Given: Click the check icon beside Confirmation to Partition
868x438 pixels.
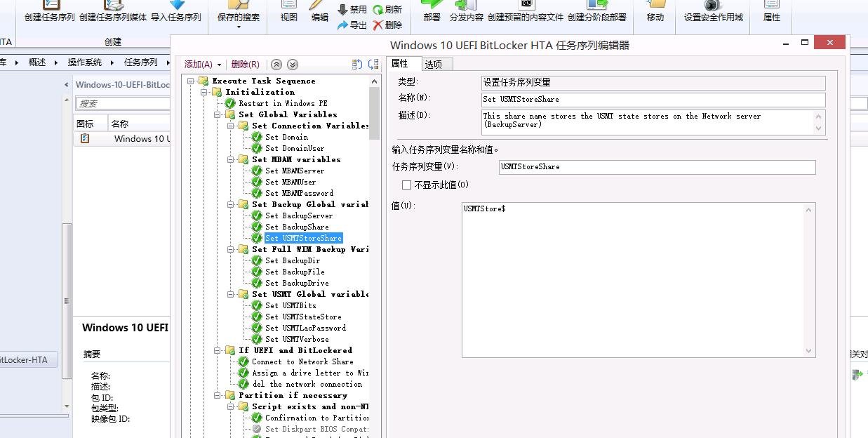Looking at the screenshot, I should (x=257, y=418).
